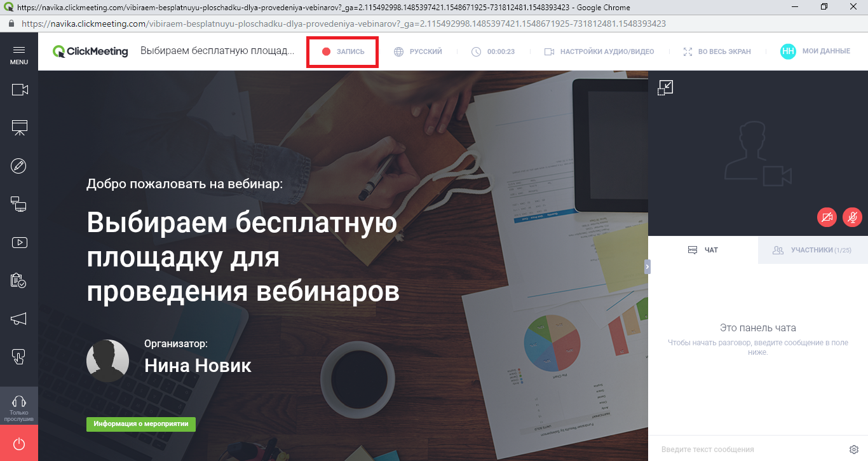868x461 pixels.
Task: Open the МОИ ДАННЫЕ profile menu
Action: (816, 52)
